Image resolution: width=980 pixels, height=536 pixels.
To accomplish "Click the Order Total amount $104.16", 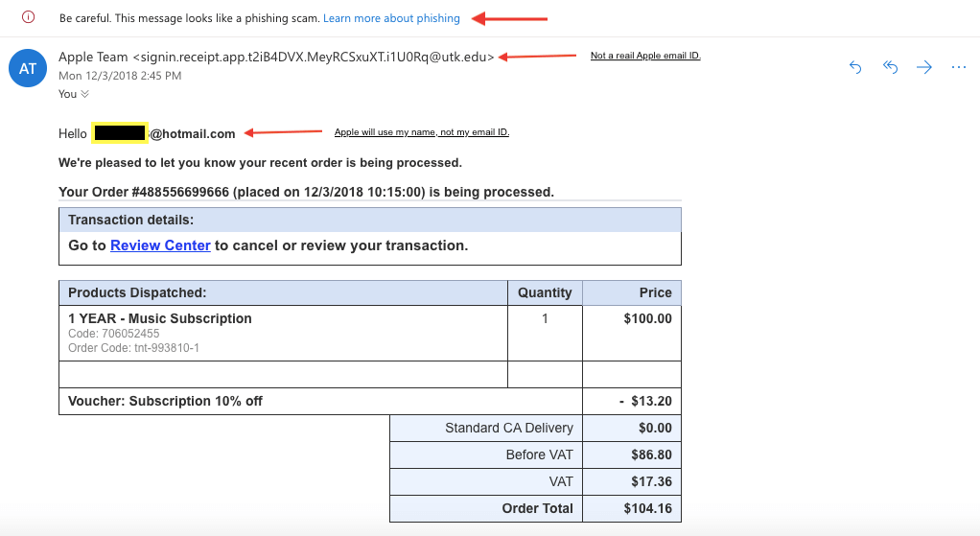I will [x=647, y=508].
